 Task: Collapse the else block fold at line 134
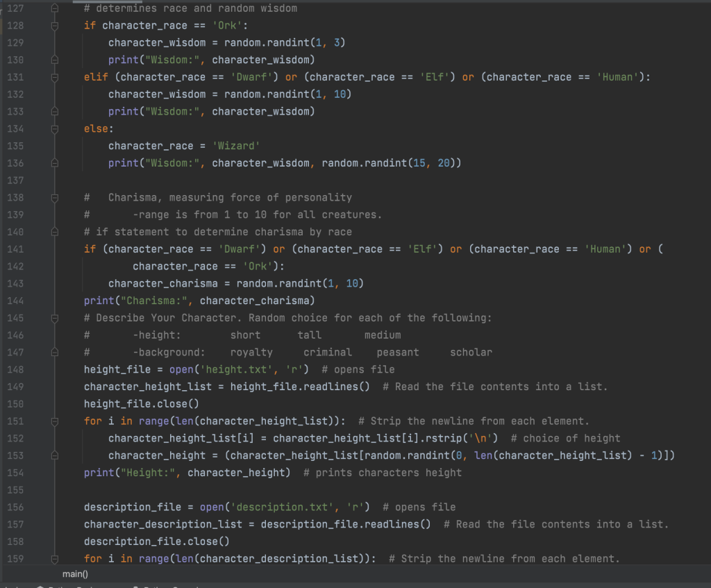(x=55, y=128)
